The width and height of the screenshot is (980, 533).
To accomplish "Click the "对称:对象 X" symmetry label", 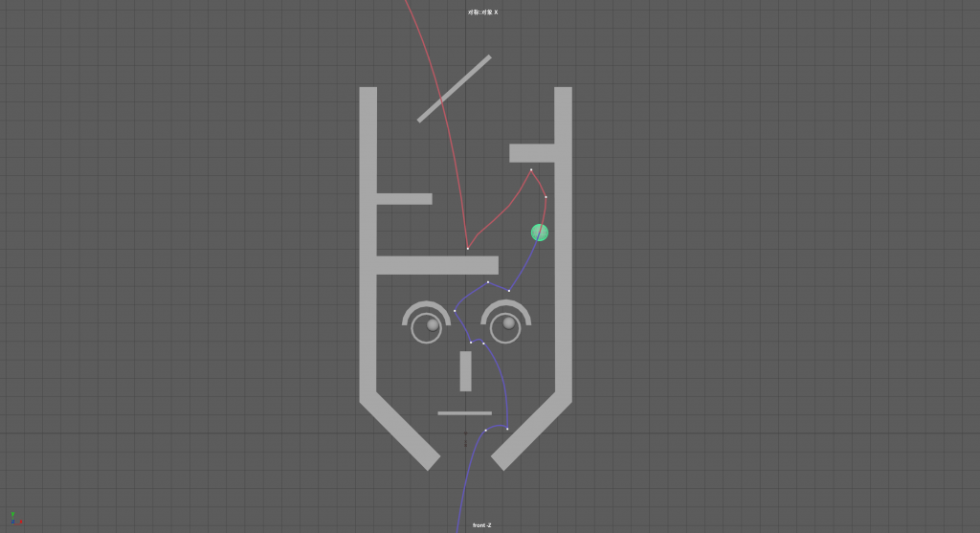I will point(482,12).
